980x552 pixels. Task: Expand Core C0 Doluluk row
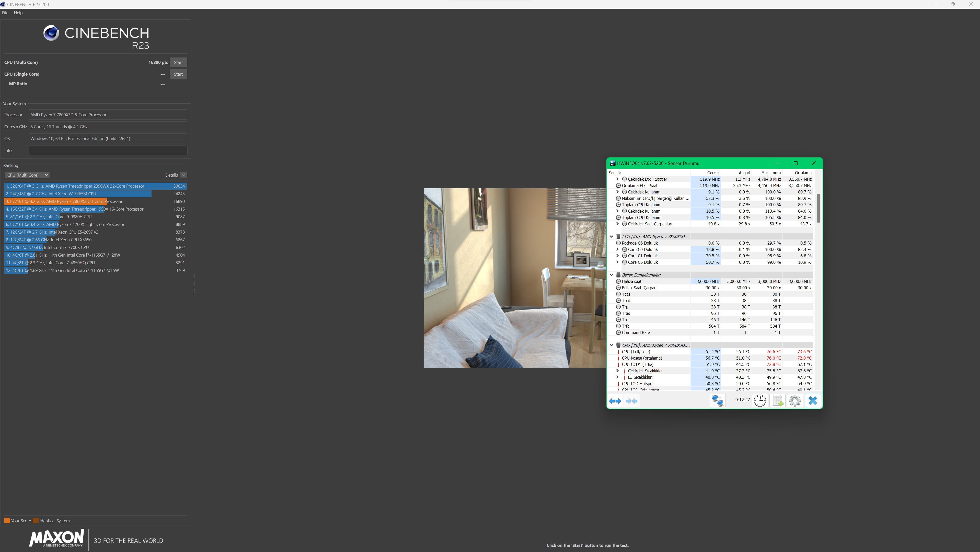pyautogui.click(x=617, y=250)
